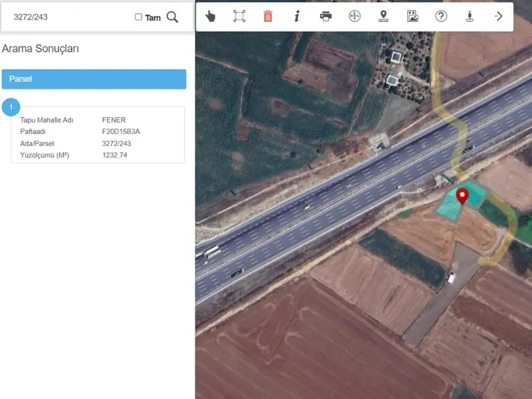Click the Tapu Mahalle Adı label
532x399 pixels.
pyautogui.click(x=47, y=120)
